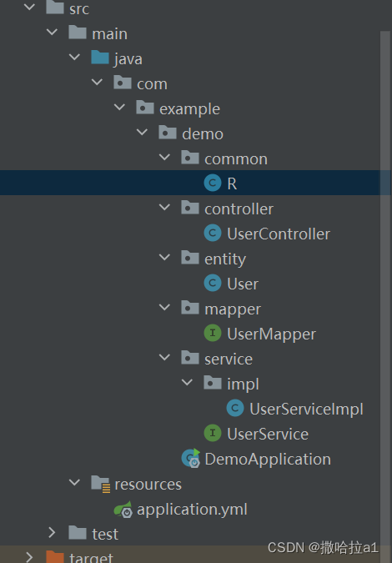The image size is (392, 563).
Task: Collapse the service package chevron
Action: tap(165, 358)
